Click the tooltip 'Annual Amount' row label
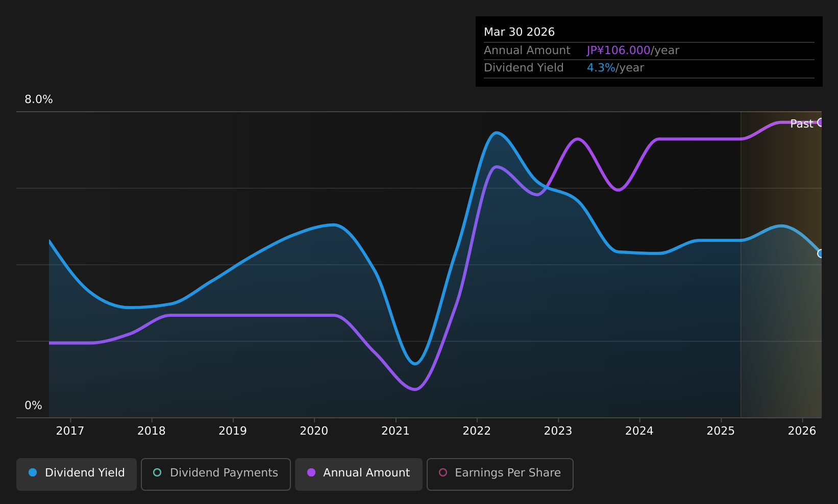 (527, 51)
